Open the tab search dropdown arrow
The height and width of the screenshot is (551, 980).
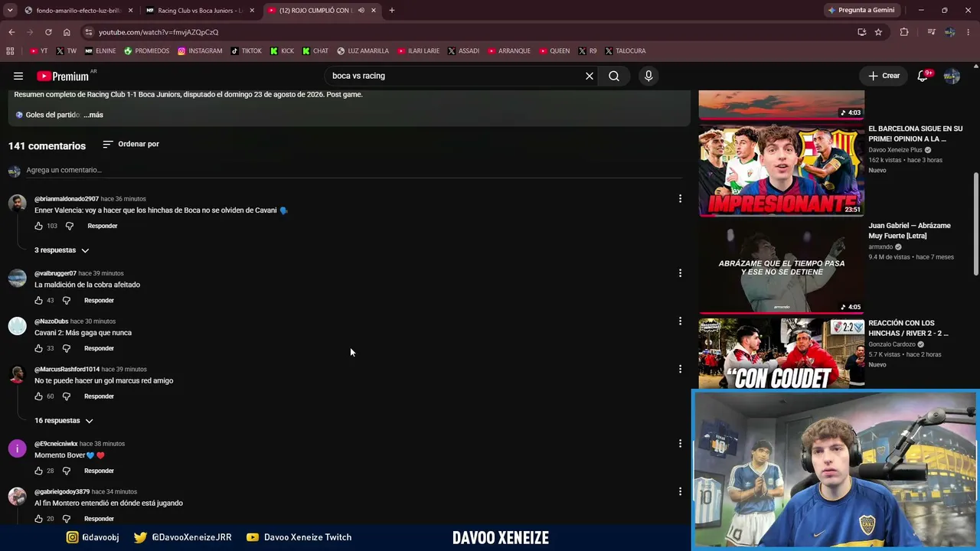(10, 11)
